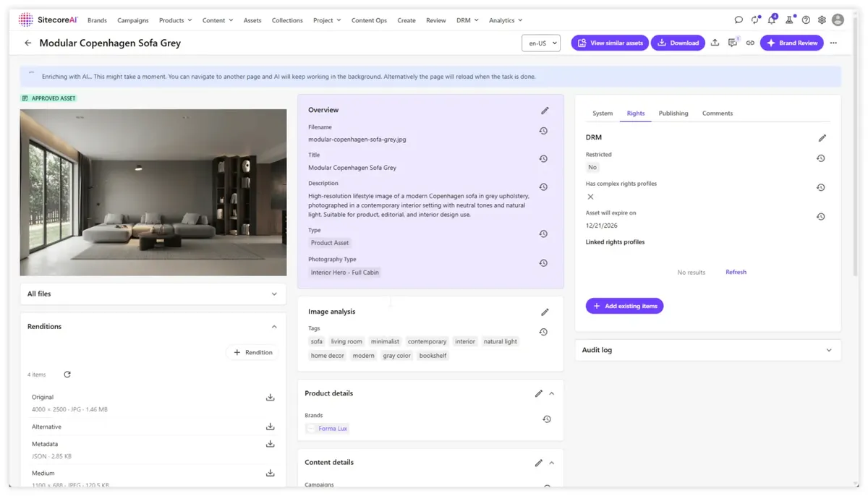Edit the Overview section with the pencil icon
This screenshot has width=868, height=496.
tap(545, 111)
